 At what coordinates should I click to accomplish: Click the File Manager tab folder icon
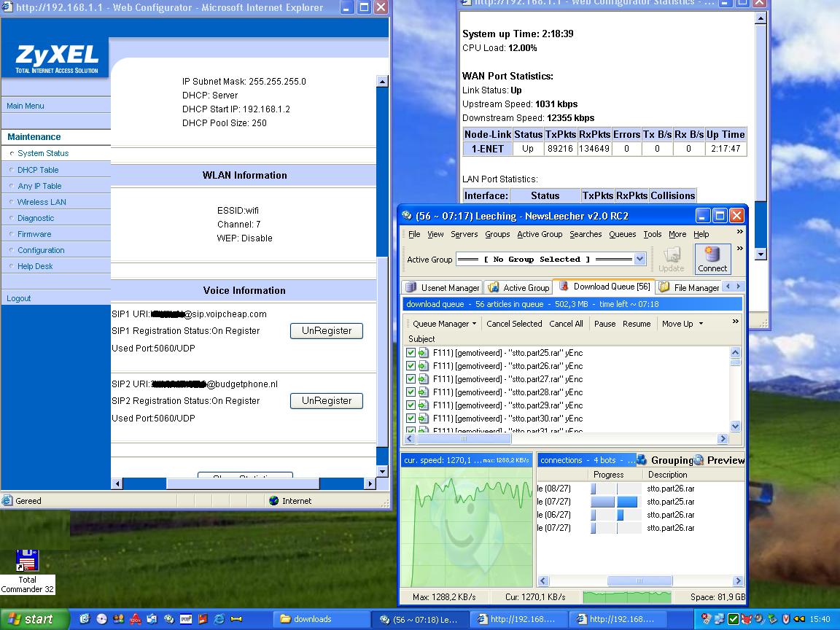coord(664,287)
